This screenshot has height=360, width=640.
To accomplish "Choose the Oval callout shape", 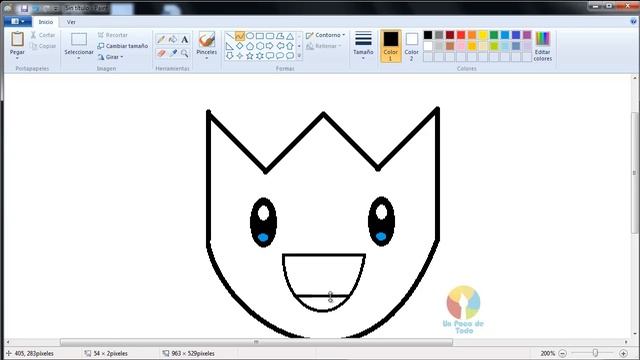I will click(x=280, y=56).
